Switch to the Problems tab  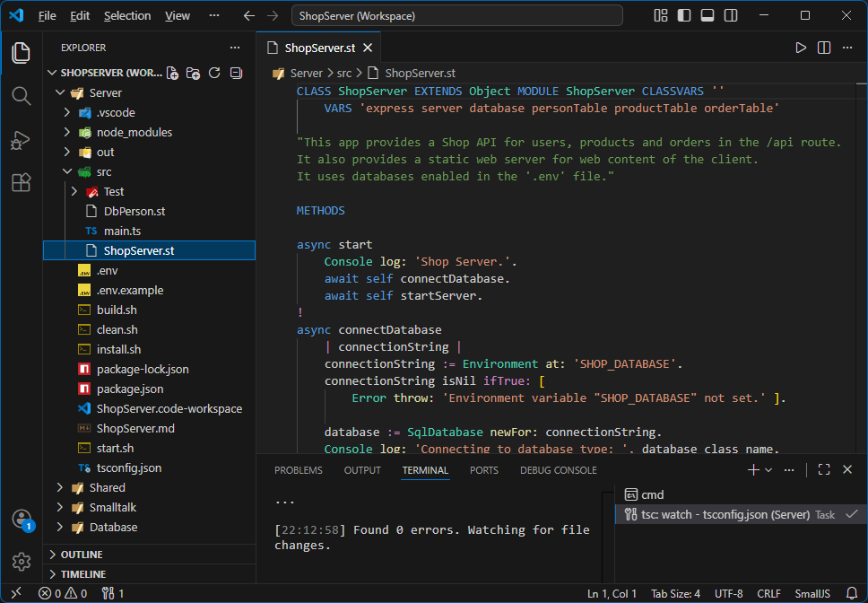(299, 470)
